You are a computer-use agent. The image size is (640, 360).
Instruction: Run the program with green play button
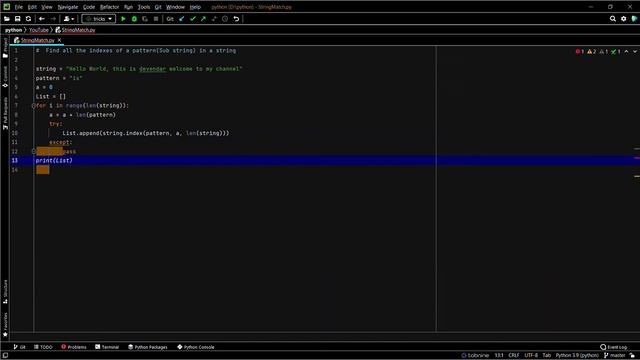point(123,19)
